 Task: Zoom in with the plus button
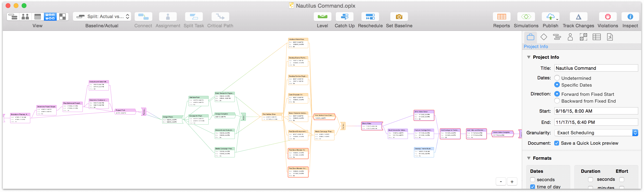[x=512, y=182]
